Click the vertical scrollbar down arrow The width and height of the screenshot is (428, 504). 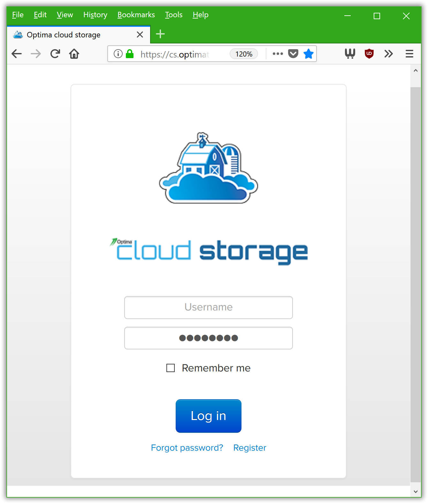[x=415, y=492]
